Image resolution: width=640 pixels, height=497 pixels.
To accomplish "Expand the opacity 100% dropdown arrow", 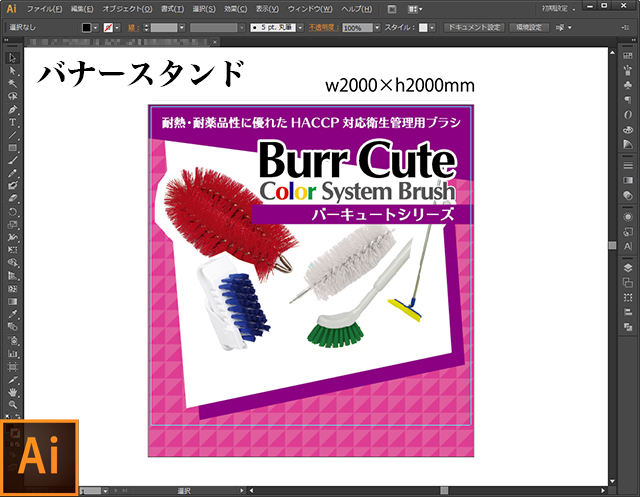I will click(377, 27).
